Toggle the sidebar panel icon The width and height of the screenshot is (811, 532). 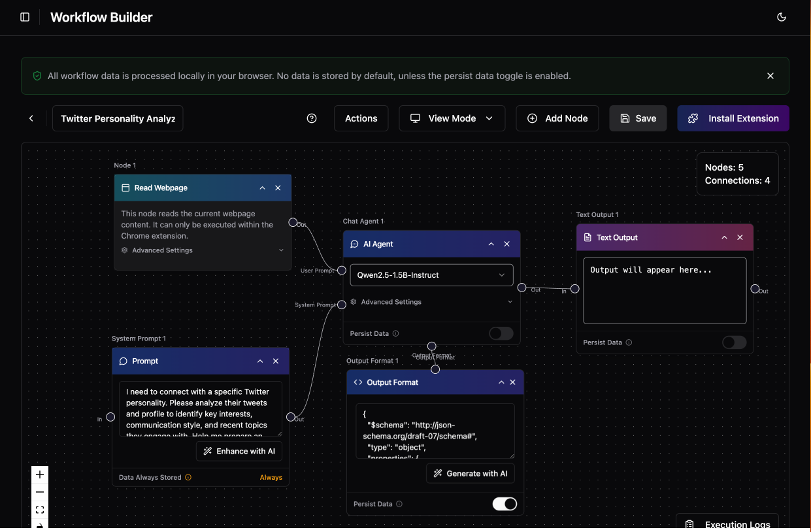(x=25, y=17)
